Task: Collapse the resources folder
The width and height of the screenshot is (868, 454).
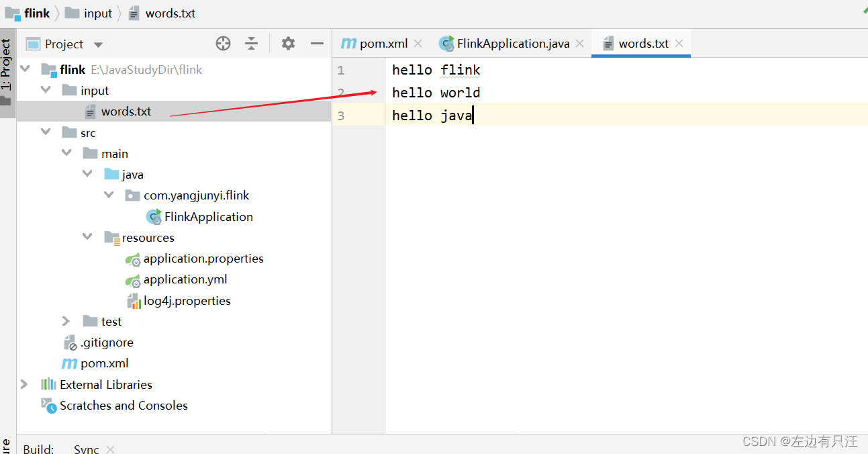Action: pos(87,237)
